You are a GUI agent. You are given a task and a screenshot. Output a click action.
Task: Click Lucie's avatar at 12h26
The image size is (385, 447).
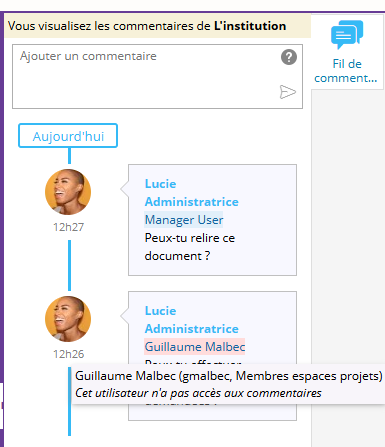tap(68, 319)
